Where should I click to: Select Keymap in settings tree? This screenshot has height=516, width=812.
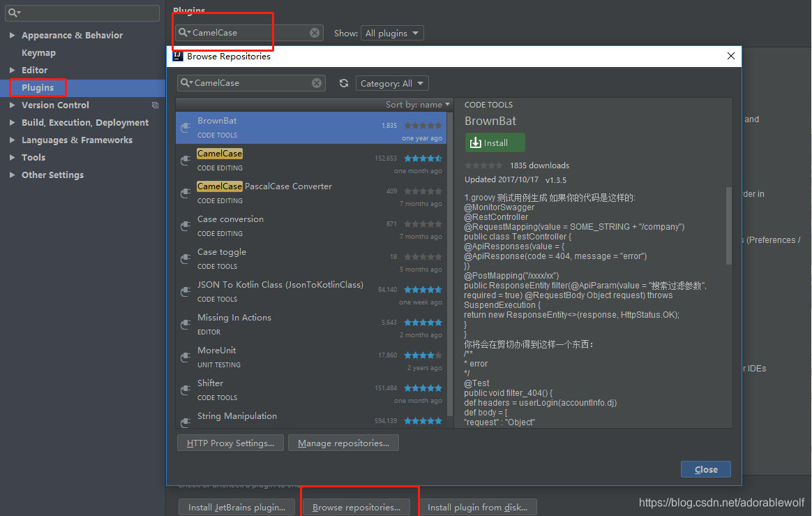coord(38,53)
